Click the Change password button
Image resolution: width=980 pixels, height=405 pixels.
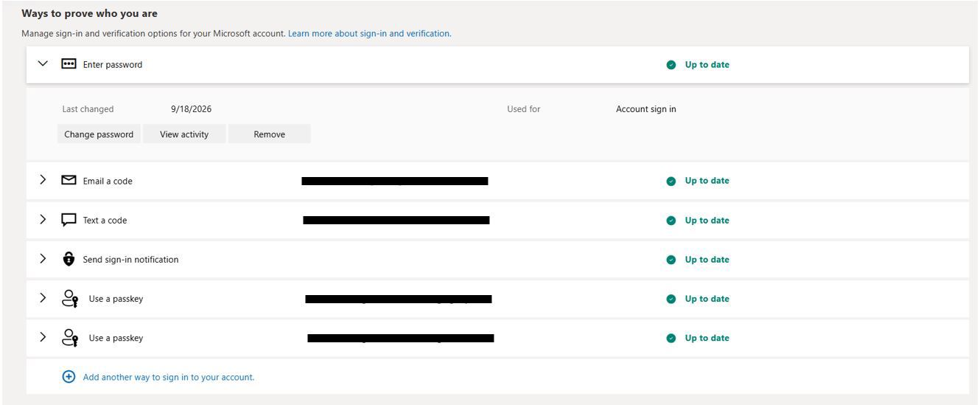99,134
